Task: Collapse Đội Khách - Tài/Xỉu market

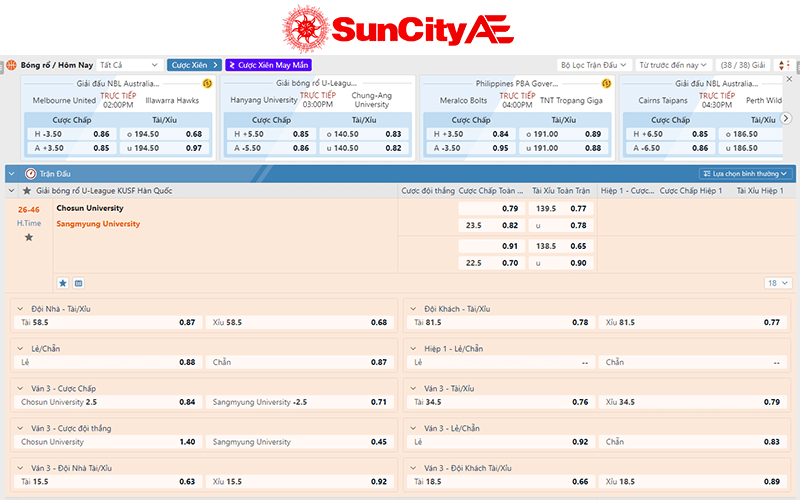Action: tap(413, 309)
